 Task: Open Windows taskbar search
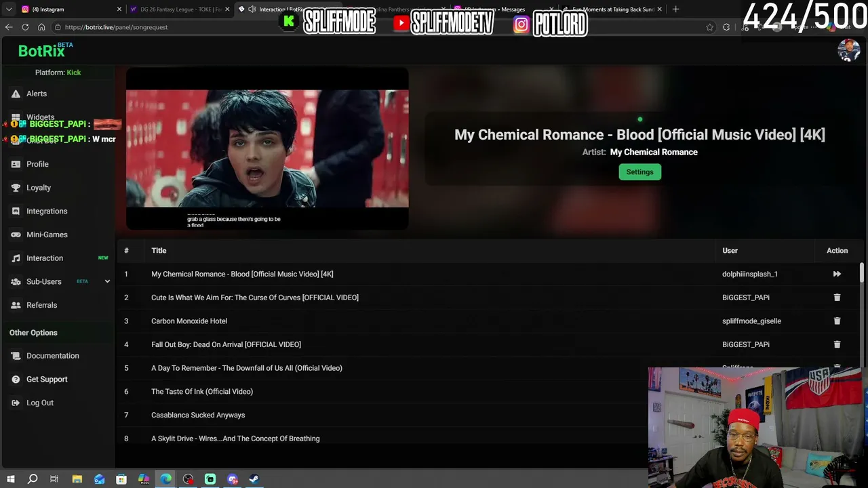click(x=32, y=479)
